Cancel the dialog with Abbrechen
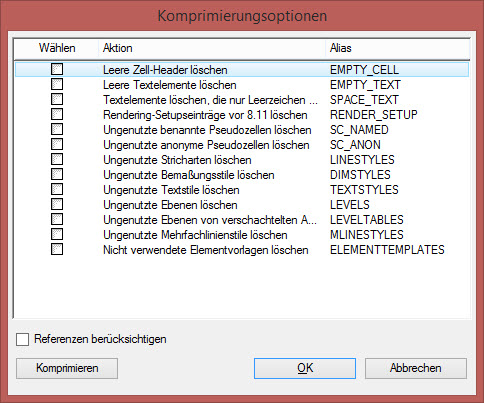 [x=416, y=368]
